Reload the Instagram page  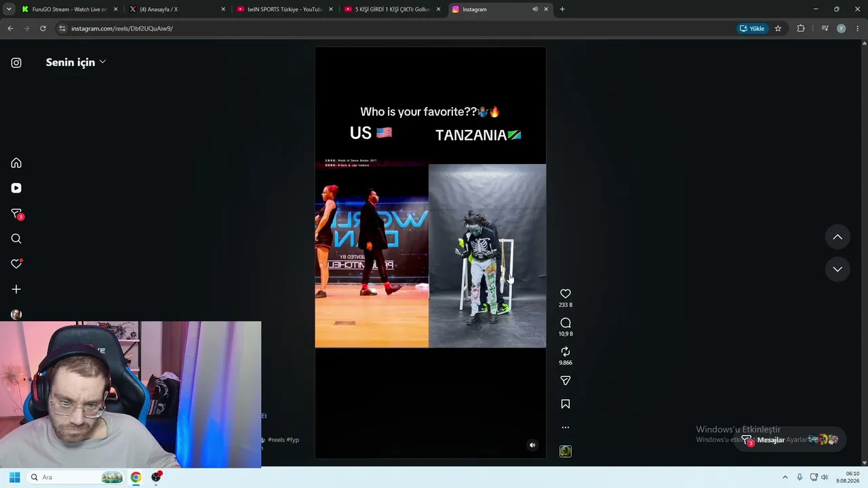[43, 28]
